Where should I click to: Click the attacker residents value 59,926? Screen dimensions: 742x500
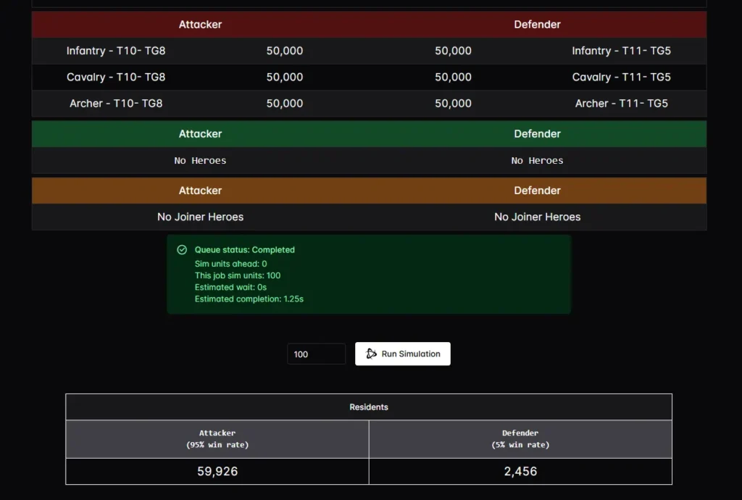coord(217,471)
